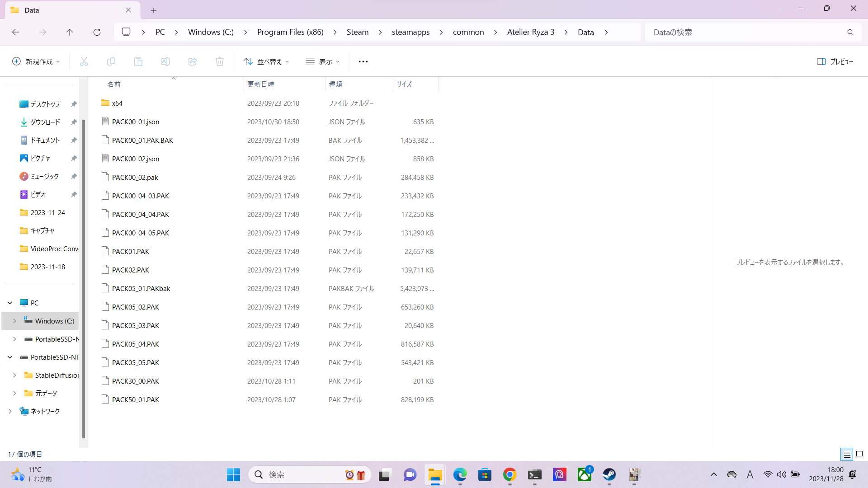Switch to details view layout icon
868x488 pixels.
click(847, 454)
